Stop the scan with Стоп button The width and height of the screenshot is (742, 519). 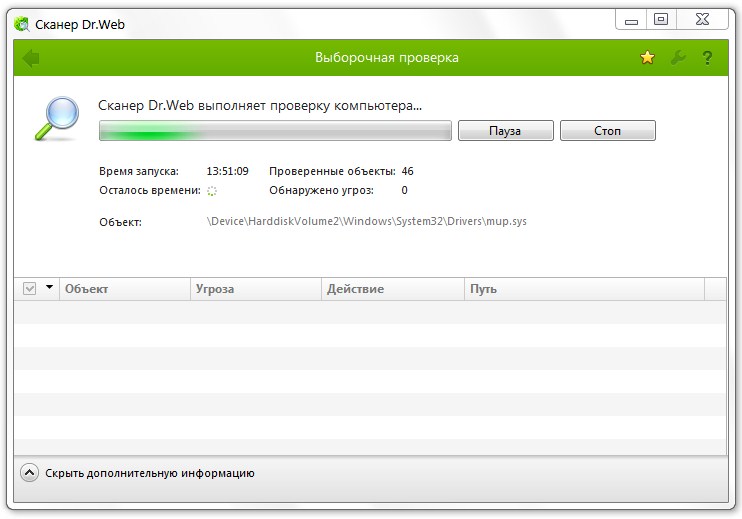pos(608,131)
